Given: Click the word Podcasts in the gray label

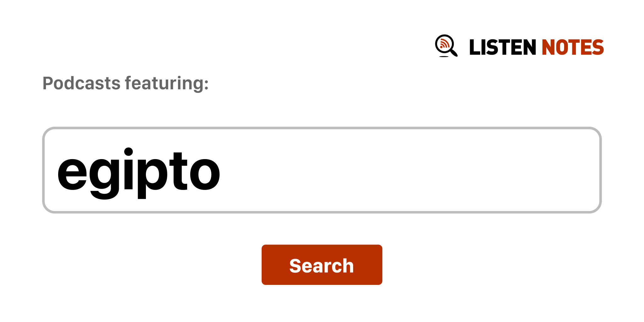Looking at the screenshot, I should point(81,83).
